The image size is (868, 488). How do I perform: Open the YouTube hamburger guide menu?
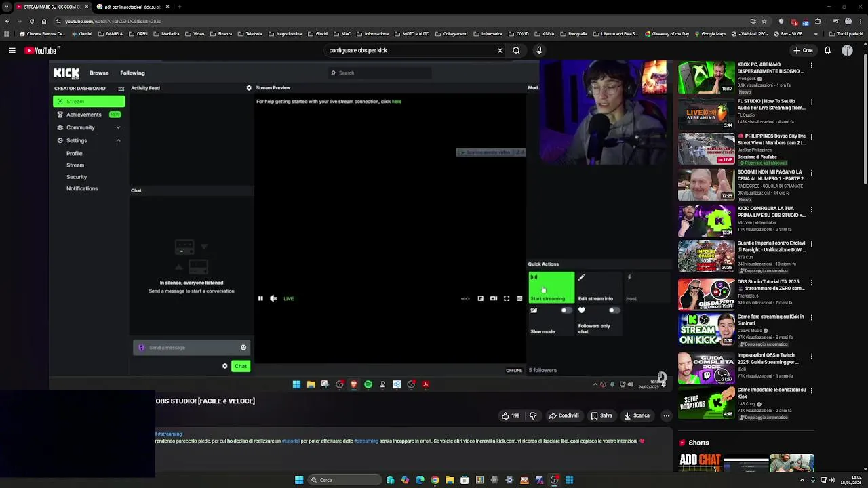coord(12,50)
